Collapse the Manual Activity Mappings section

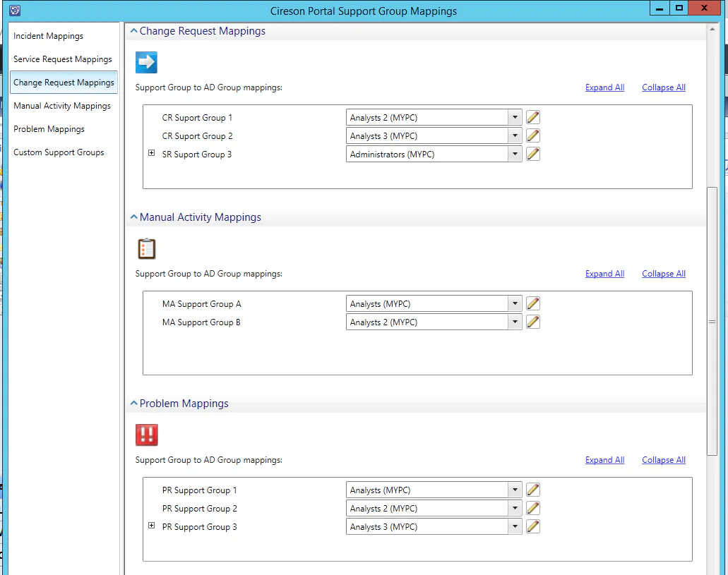pos(133,217)
